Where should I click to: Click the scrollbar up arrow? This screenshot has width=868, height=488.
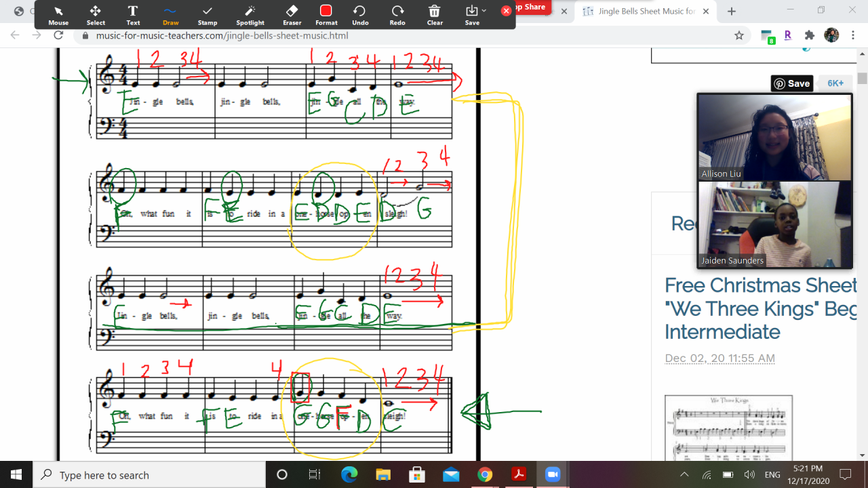[x=862, y=54]
